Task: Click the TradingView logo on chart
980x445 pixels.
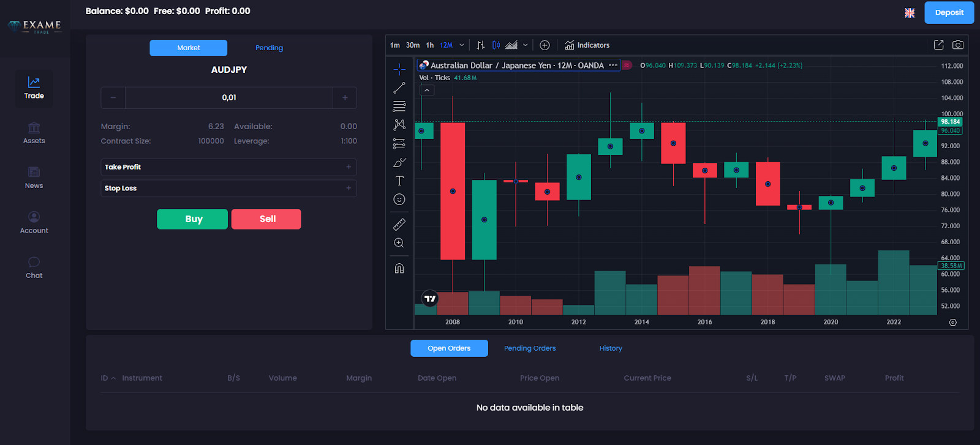Action: [x=430, y=299]
